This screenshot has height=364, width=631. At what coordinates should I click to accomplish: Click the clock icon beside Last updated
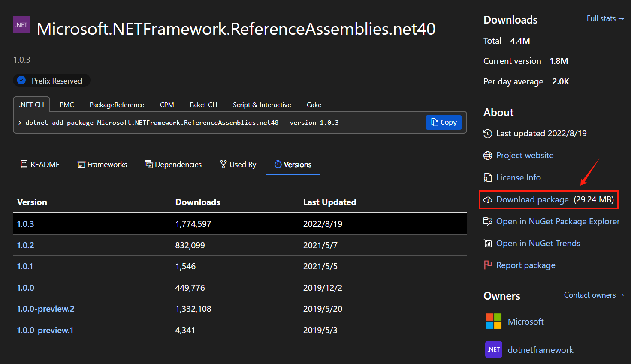click(488, 133)
